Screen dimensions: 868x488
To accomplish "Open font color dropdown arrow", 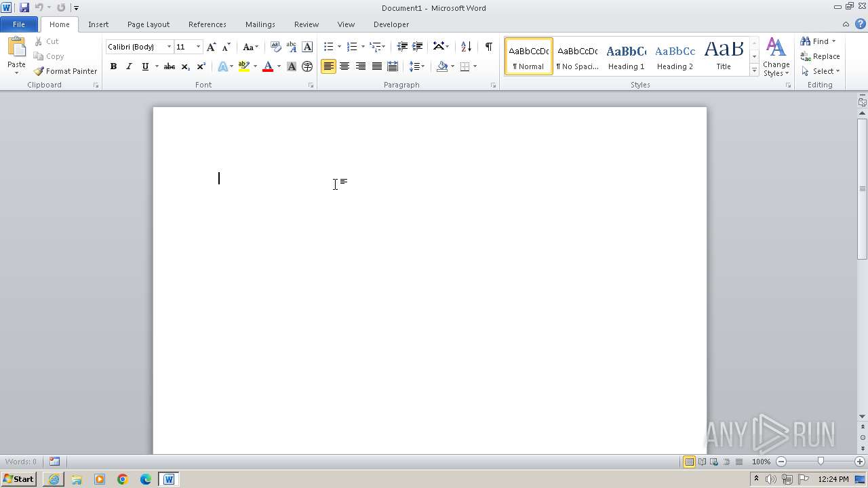I will (x=279, y=66).
